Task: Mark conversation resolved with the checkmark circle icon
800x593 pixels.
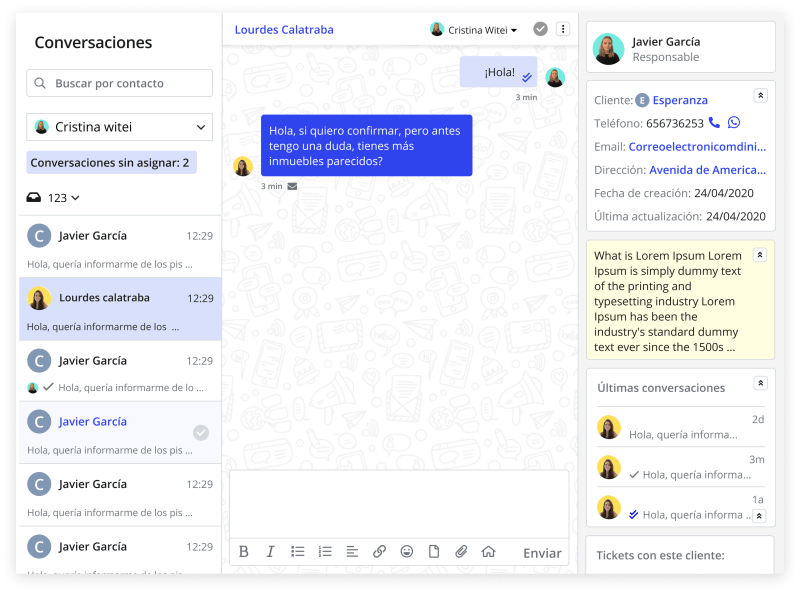Action: pos(540,29)
